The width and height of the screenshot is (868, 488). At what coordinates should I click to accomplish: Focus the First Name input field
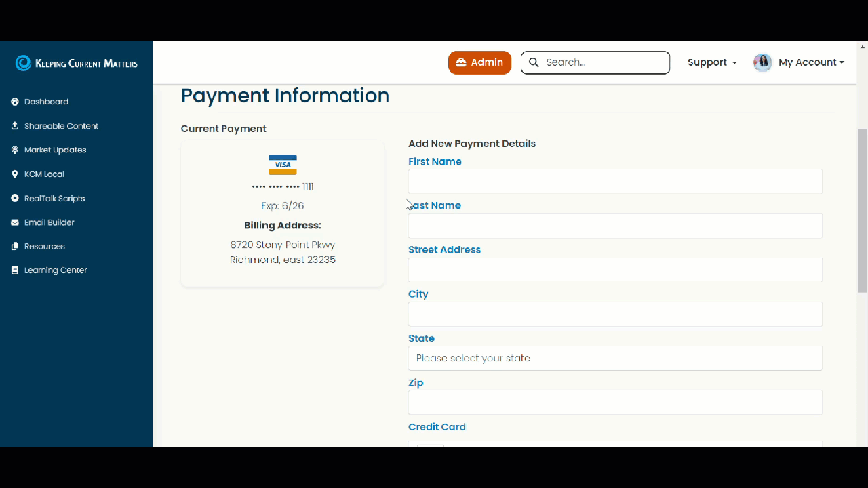click(614, 181)
